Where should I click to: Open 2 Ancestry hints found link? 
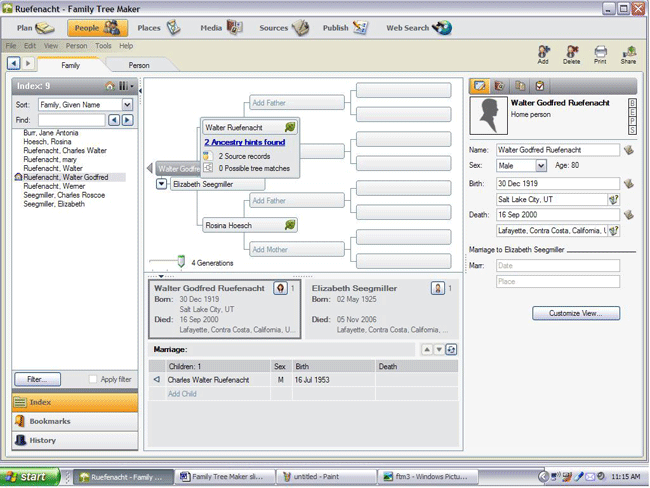coord(245,142)
